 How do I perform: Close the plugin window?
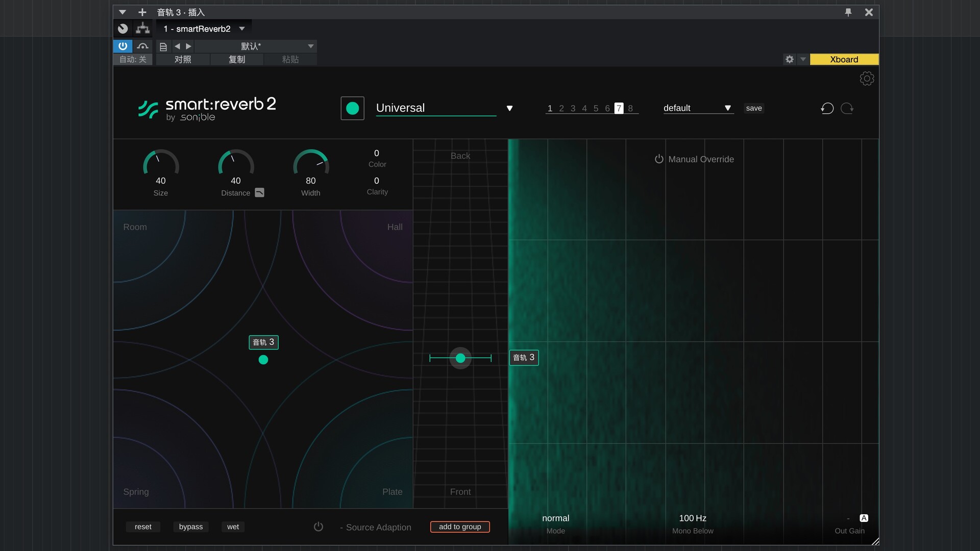(869, 12)
